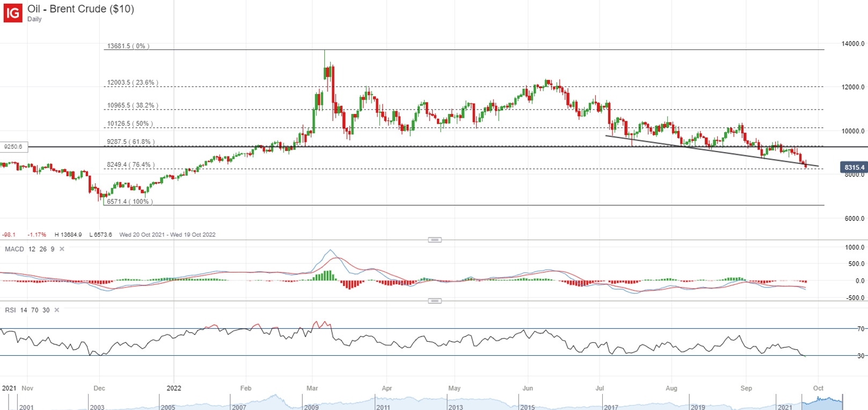Screen dimensions: 868x410
Task: Click the MACD axis value -500.0
Action: 855,298
